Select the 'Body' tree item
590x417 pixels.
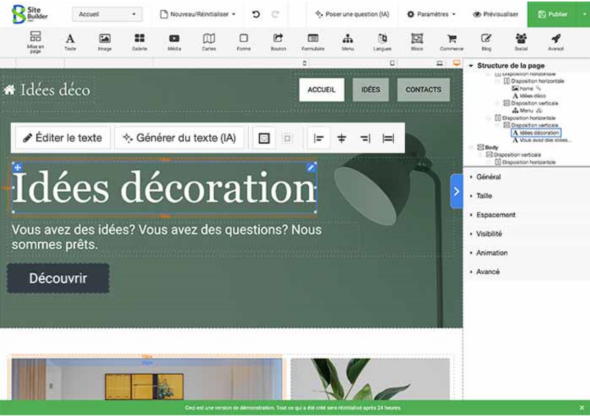coord(488,147)
